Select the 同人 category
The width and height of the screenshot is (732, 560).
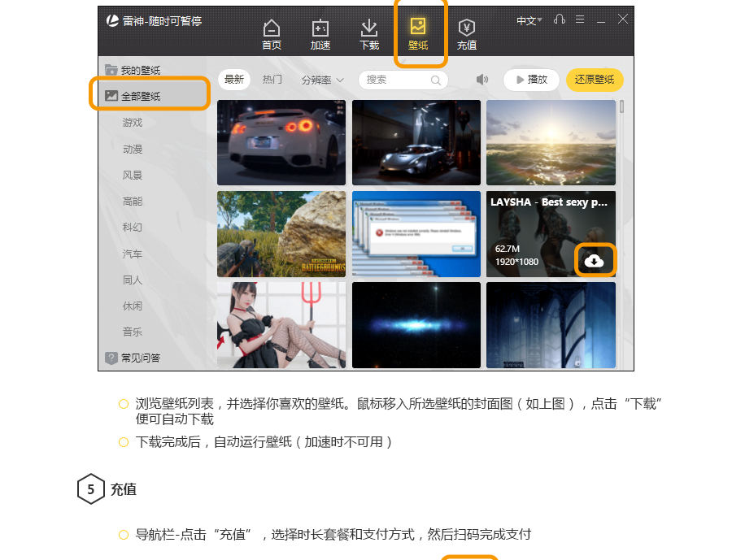coord(133,280)
